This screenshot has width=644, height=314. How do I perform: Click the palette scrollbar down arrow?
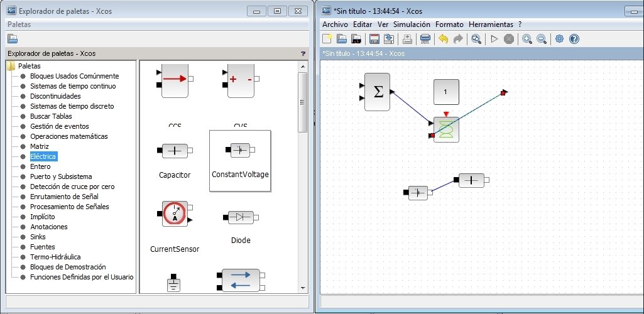(x=303, y=288)
